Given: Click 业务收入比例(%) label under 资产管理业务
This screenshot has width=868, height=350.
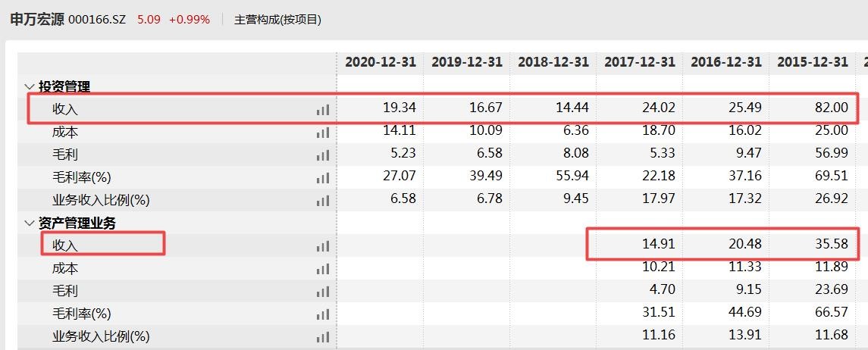Looking at the screenshot, I should (x=102, y=336).
